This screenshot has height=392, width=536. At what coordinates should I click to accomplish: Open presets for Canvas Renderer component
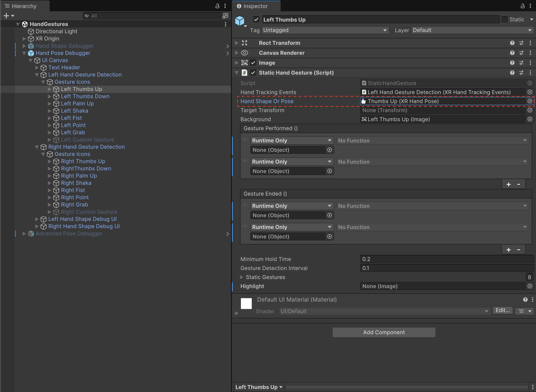click(x=521, y=53)
